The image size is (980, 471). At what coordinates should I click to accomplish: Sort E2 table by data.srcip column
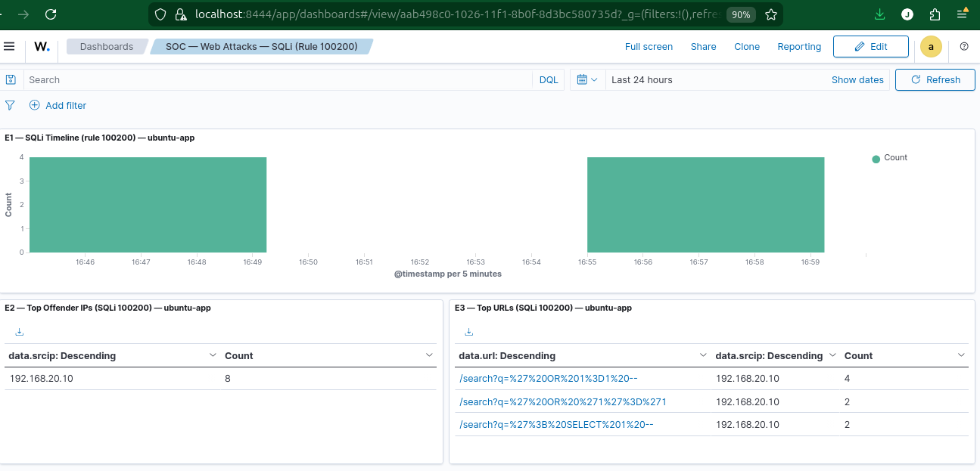(x=111, y=355)
